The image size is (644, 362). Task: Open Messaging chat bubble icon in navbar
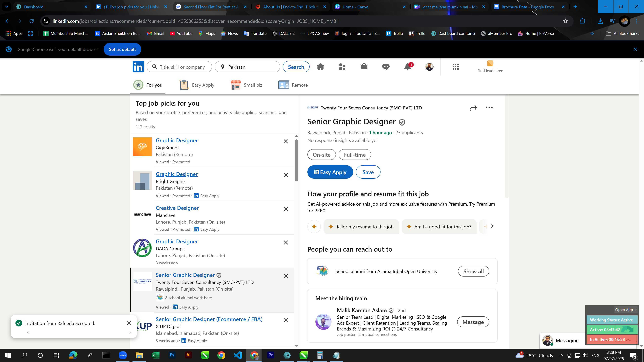[x=386, y=67]
